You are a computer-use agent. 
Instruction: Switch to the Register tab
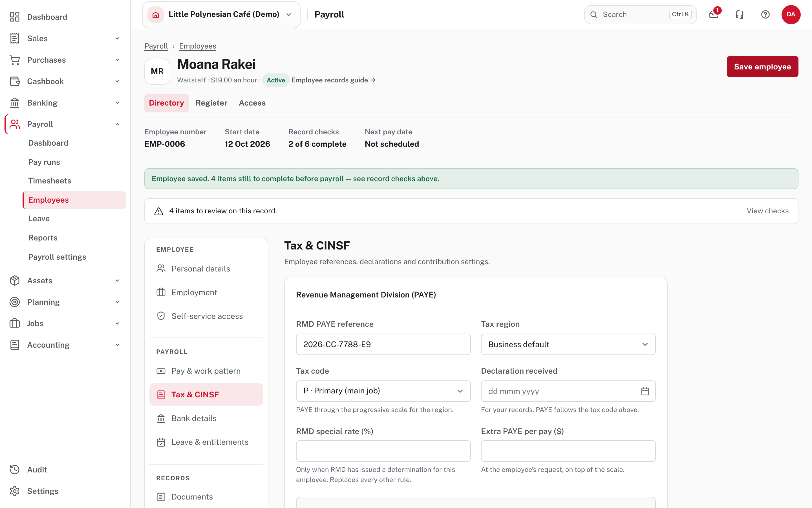click(211, 103)
